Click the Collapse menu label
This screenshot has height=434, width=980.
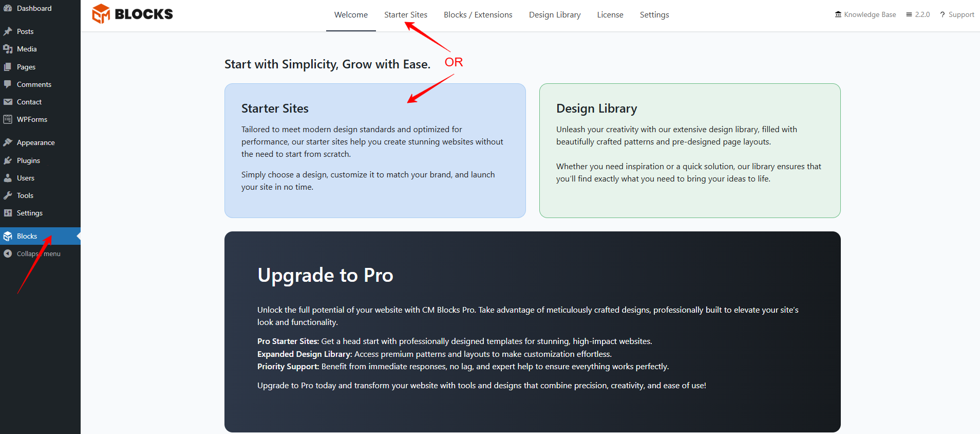(x=39, y=254)
